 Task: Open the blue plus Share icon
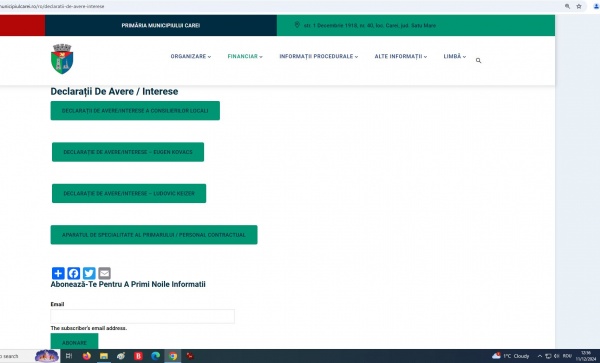tap(58, 273)
